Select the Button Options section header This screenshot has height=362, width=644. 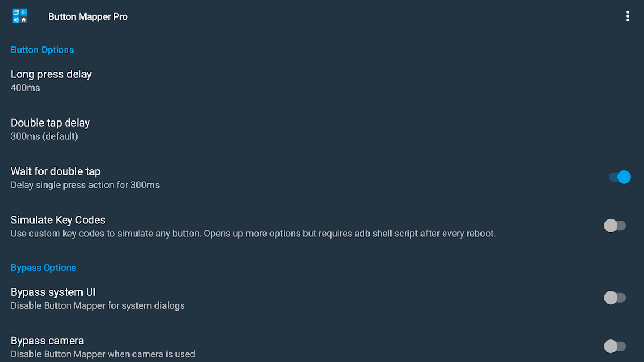[42, 50]
